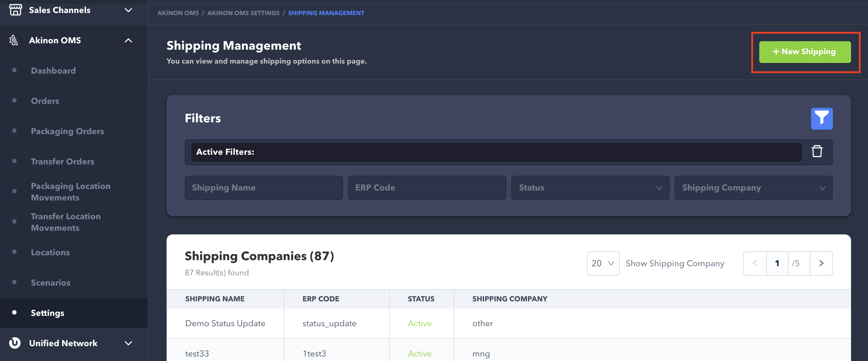The width and height of the screenshot is (868, 361).
Task: Follow Akinon OMS Settings breadcrumb link
Action: click(x=243, y=13)
